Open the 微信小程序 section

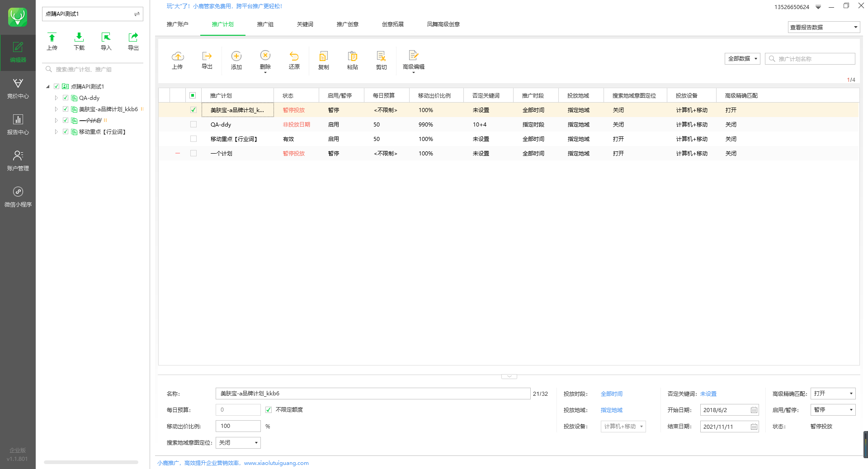coord(18,197)
